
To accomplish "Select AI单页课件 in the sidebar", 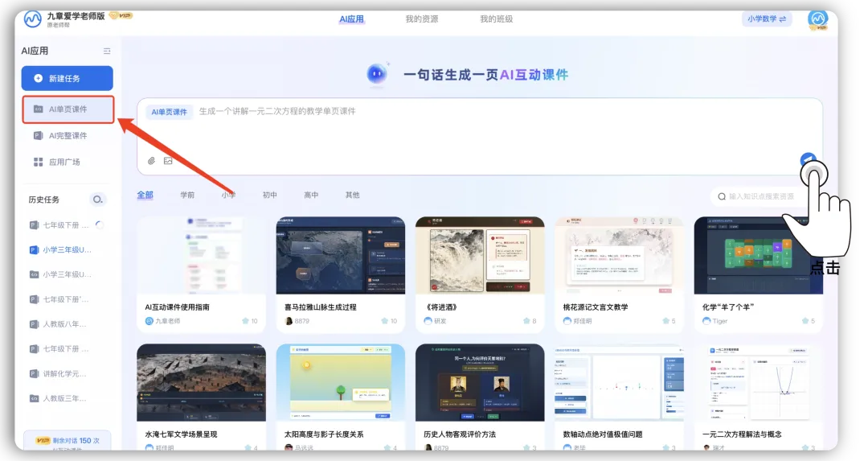I will click(x=68, y=109).
